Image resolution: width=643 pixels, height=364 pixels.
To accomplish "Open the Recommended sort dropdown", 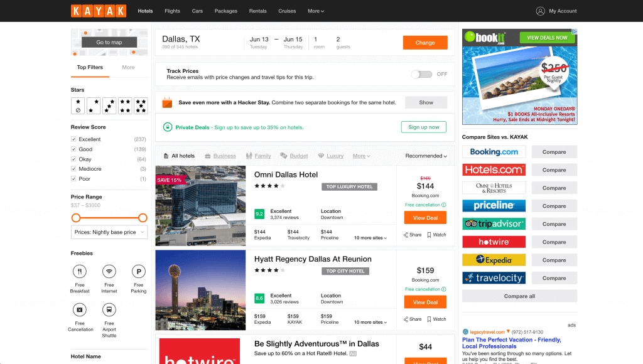I will (426, 156).
